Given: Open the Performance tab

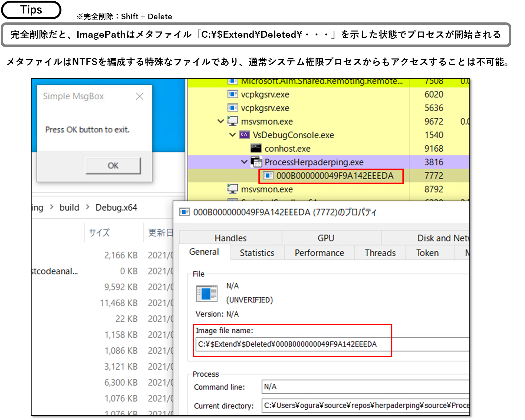Looking at the screenshot, I should [319, 253].
